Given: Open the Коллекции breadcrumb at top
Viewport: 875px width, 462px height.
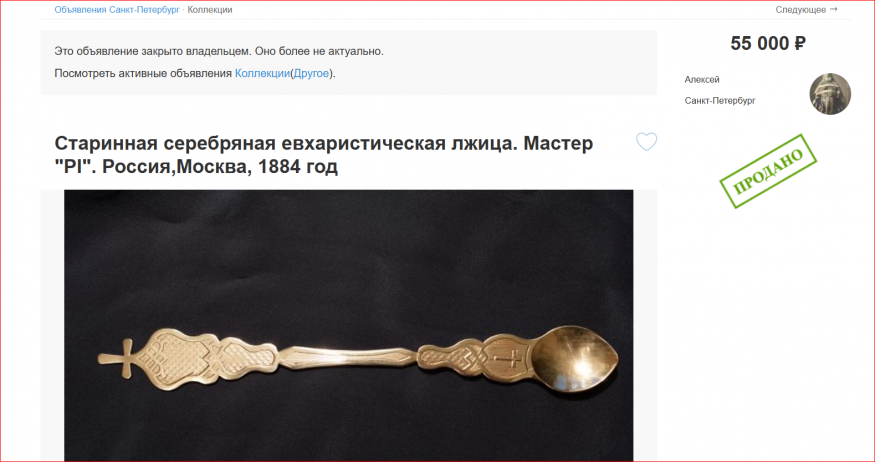Looking at the screenshot, I should (210, 9).
